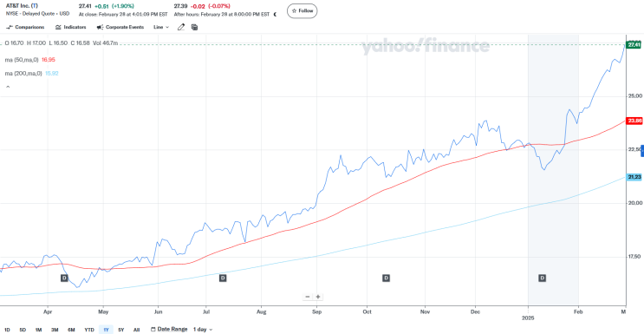Show Corporate Events options
Image resolution: width=644 pixels, height=334 pixels.
tap(120, 27)
